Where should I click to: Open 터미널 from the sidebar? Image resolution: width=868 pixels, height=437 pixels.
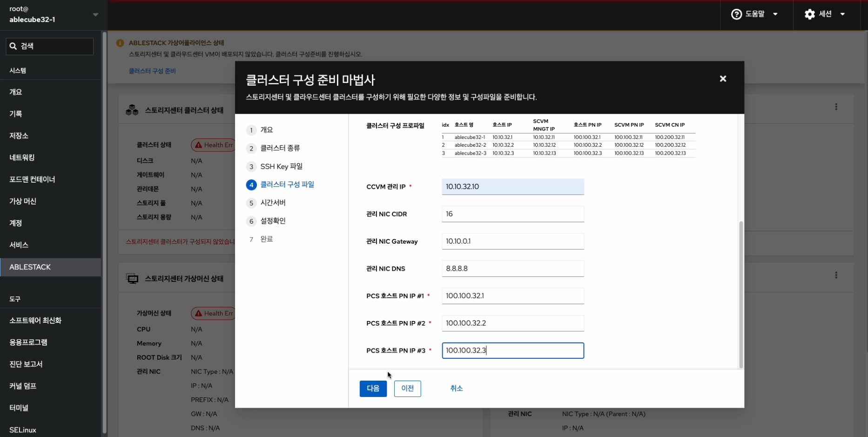coord(19,408)
